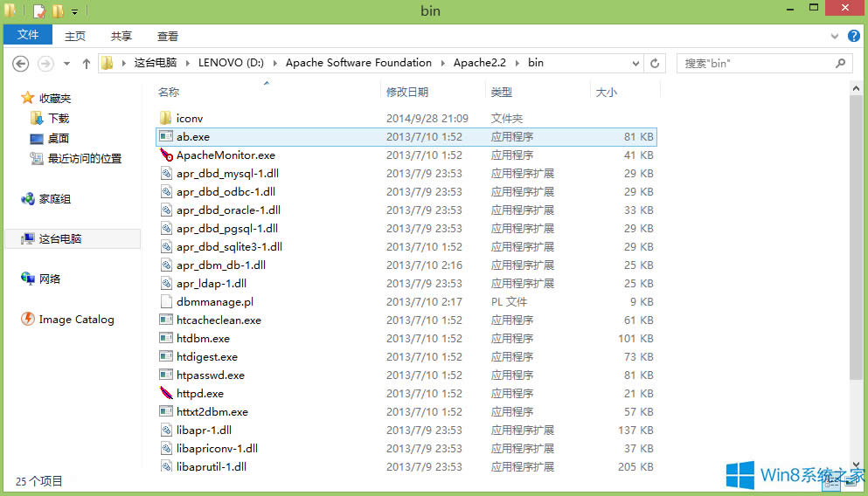868x496 pixels.
Task: Select the apr_dbm_db-1.dll file name
Action: coord(221,265)
